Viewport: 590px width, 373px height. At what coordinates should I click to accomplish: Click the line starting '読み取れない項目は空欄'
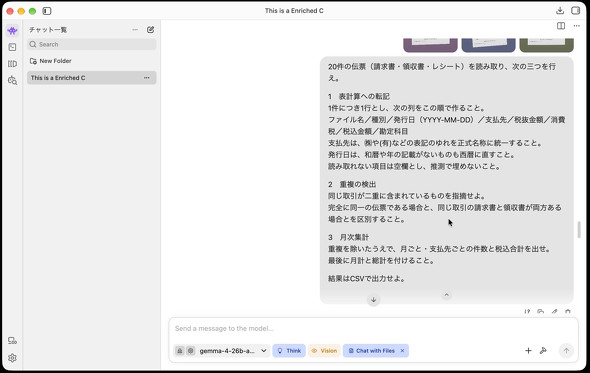click(414, 166)
